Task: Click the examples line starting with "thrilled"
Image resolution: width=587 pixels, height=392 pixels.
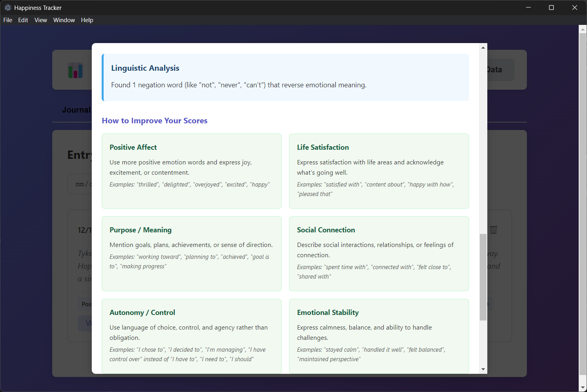Action: click(x=189, y=185)
